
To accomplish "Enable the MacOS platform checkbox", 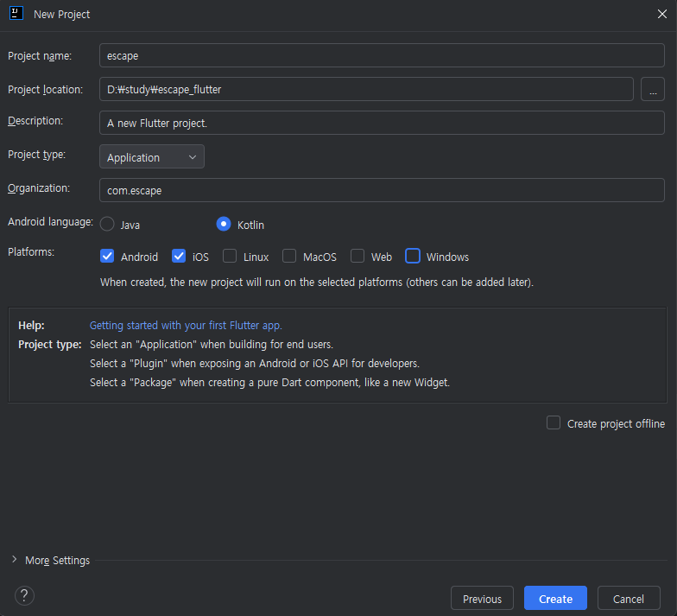I will [289, 256].
